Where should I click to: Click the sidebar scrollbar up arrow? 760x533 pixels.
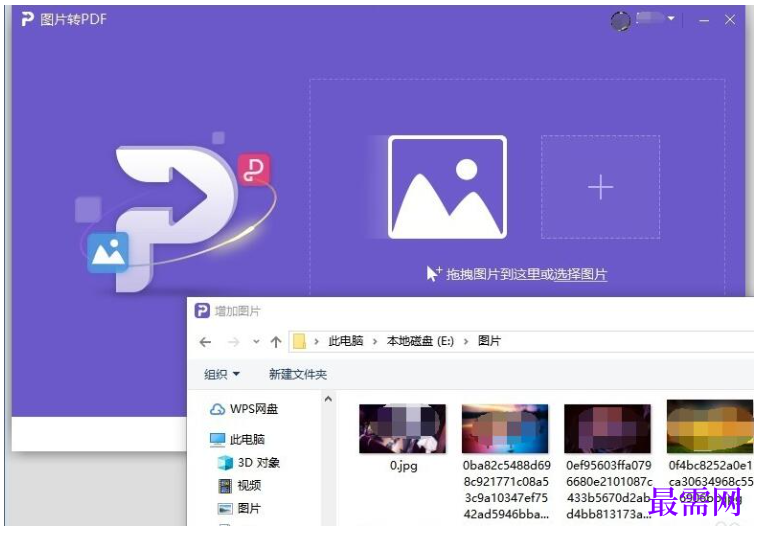coord(328,399)
